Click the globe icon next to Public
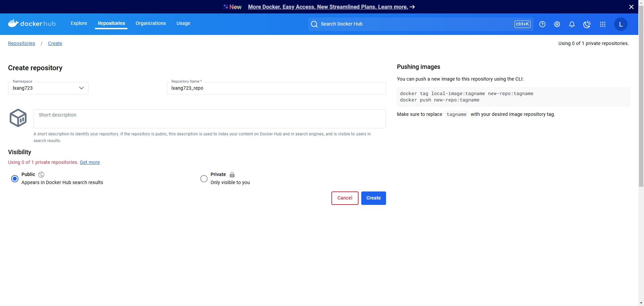Viewport: 644px width, 306px height. (41, 175)
